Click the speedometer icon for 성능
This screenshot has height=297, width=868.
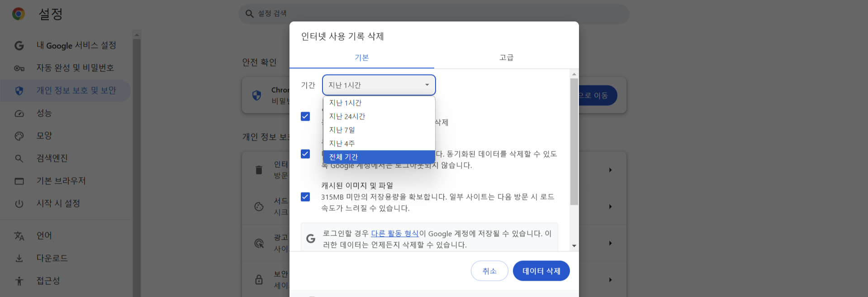19,113
